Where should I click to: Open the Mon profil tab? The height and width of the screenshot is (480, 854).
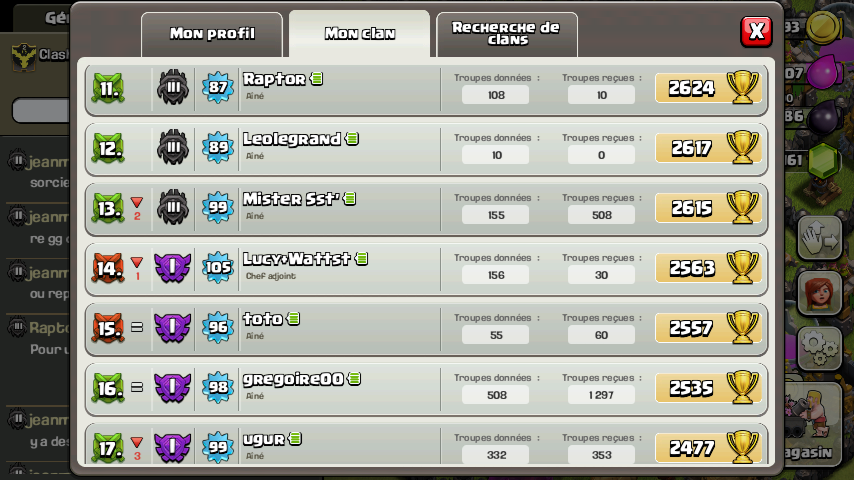[212, 34]
